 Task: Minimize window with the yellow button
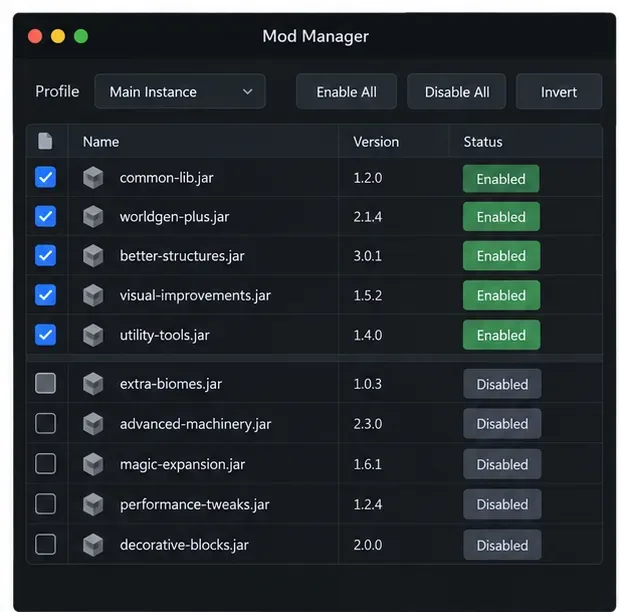[x=58, y=36]
